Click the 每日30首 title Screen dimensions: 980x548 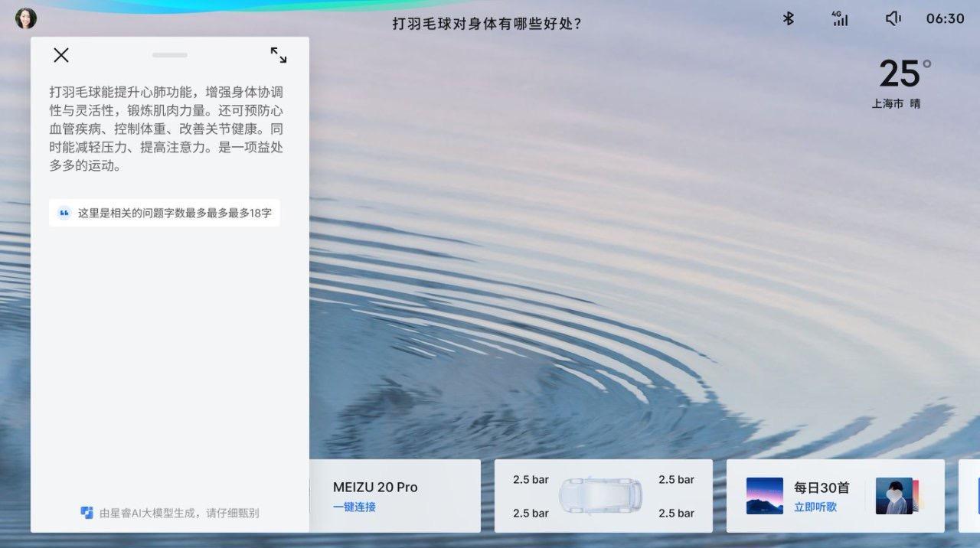(822, 488)
